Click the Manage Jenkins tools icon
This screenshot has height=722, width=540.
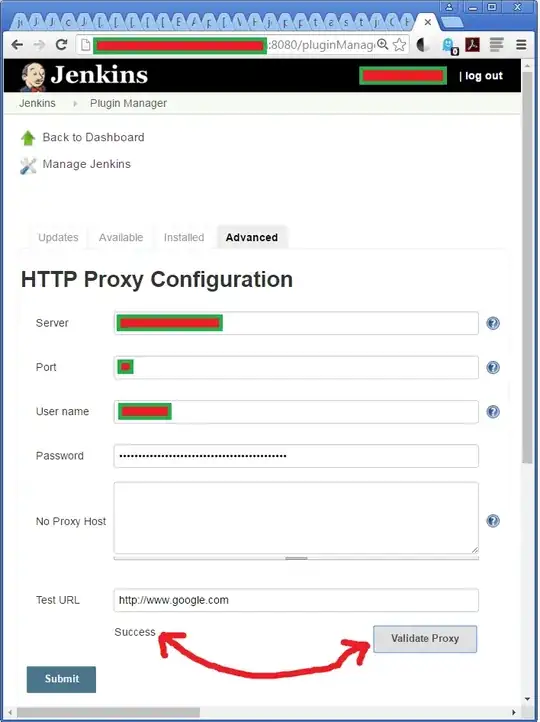coord(28,166)
